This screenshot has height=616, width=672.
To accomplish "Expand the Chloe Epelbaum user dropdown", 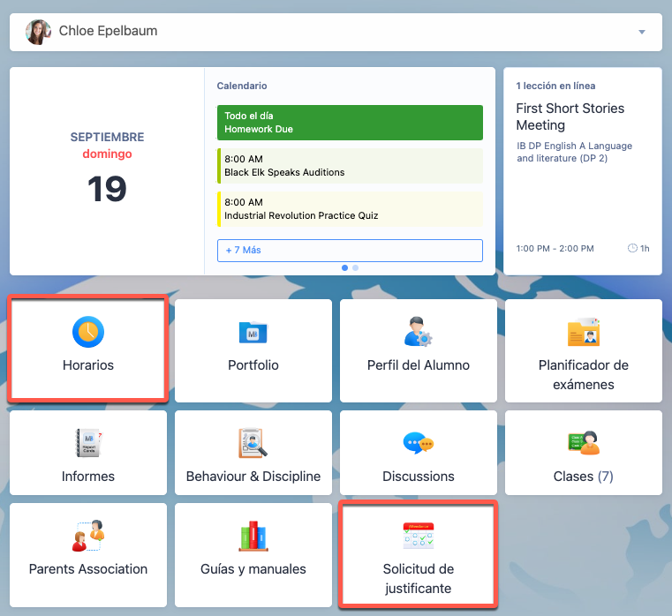I will (641, 33).
